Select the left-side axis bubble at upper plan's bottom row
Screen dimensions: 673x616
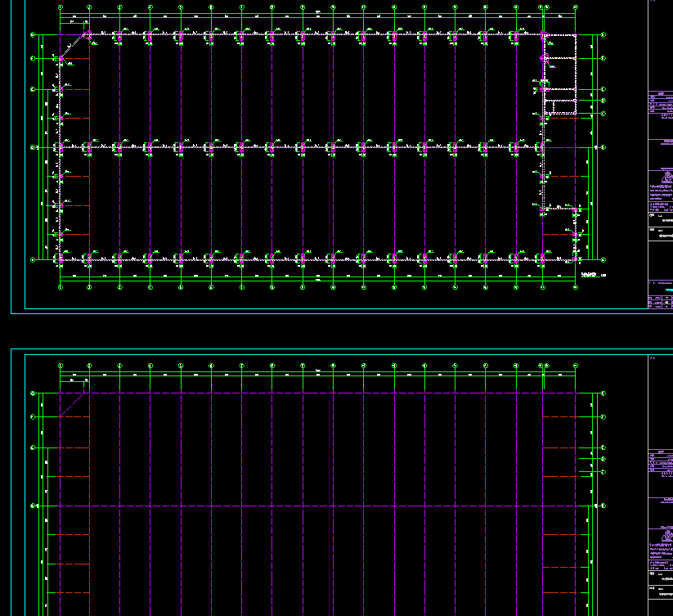pyautogui.click(x=33, y=259)
